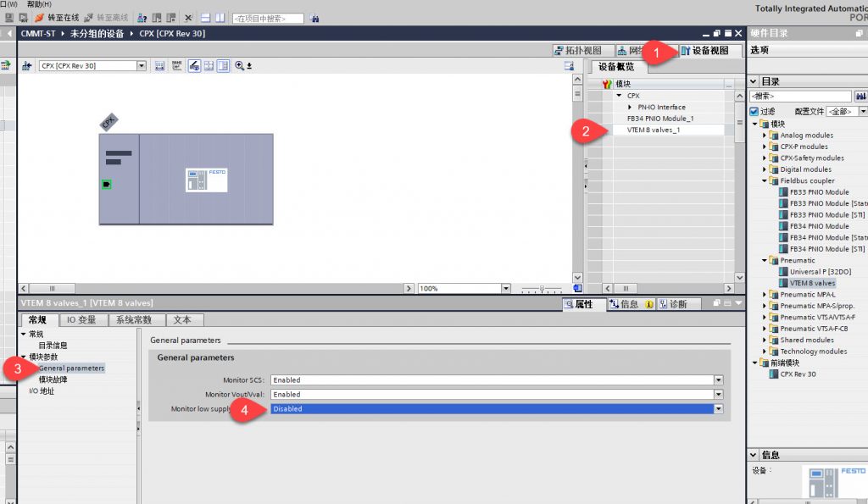Click the zoom magnifier icon in device toolbar
This screenshot has width=868, height=504.
click(x=239, y=66)
